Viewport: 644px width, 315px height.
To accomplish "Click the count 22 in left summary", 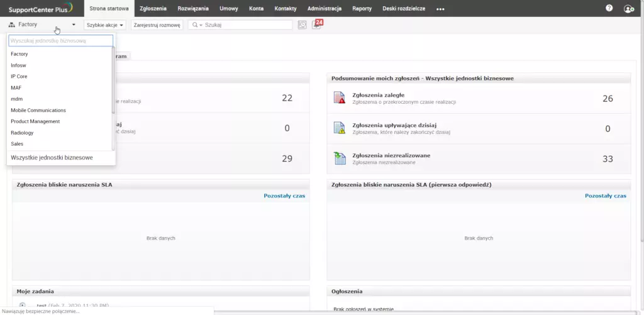I will 287,97.
